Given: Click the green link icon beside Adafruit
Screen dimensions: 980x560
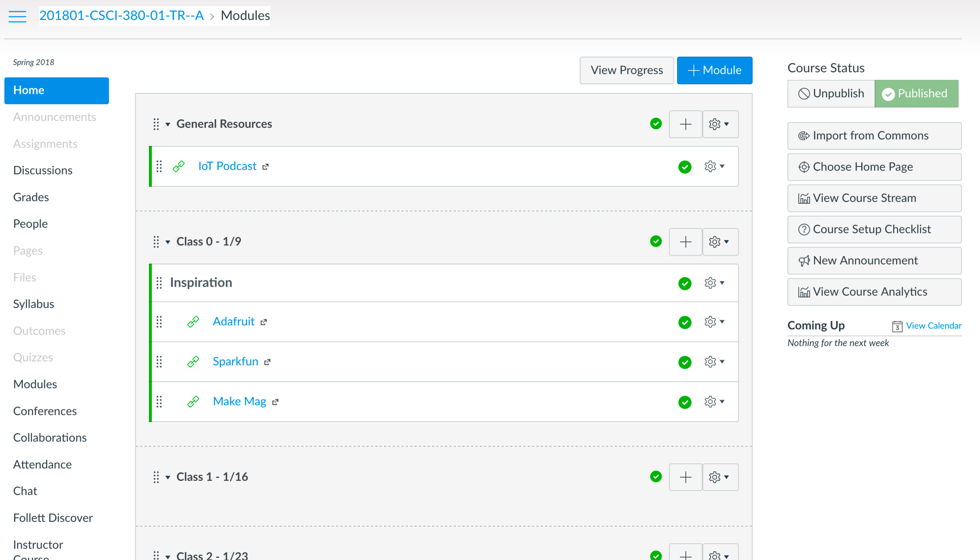Looking at the screenshot, I should point(193,322).
